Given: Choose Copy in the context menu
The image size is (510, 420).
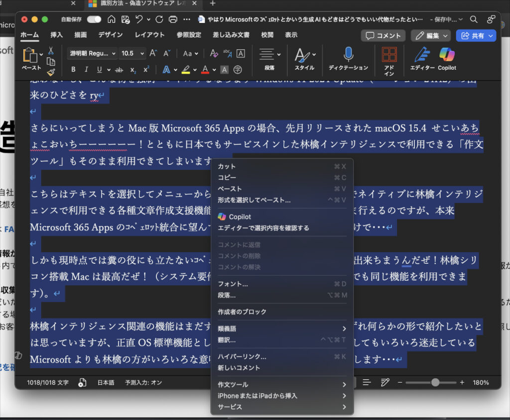Looking at the screenshot, I should [x=282, y=178].
